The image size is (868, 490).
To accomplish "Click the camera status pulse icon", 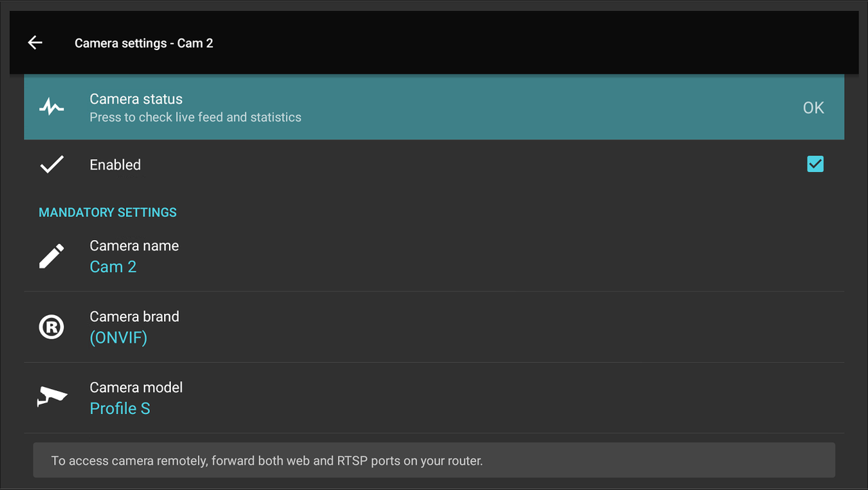I will [52, 107].
